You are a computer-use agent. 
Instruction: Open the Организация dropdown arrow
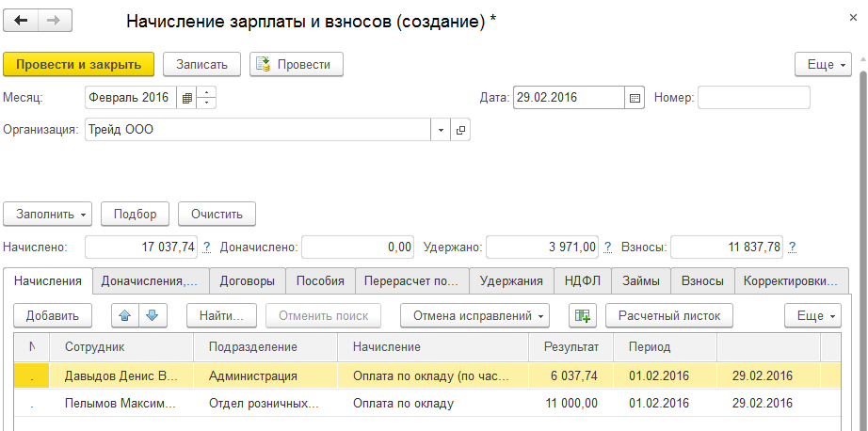(x=442, y=131)
